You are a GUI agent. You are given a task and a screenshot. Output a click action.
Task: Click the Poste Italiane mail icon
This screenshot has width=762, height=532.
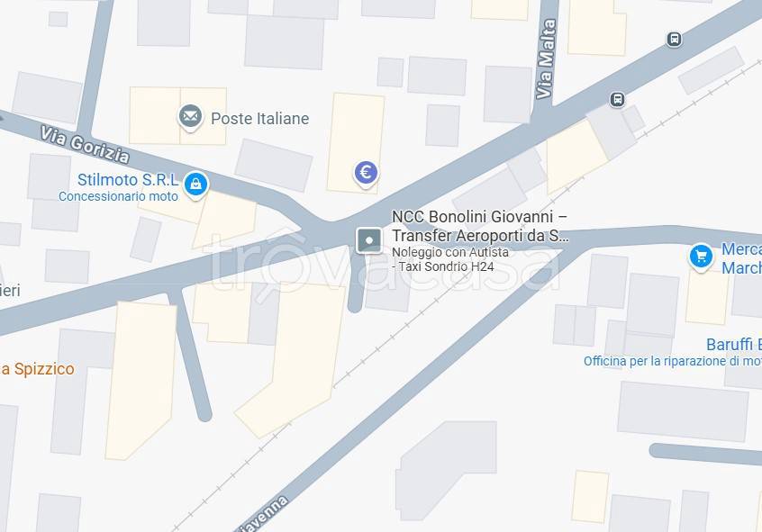(x=190, y=117)
